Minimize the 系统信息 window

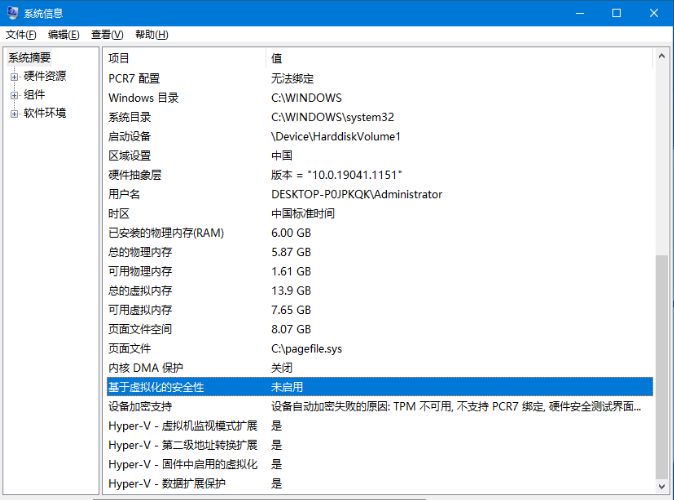click(580, 13)
